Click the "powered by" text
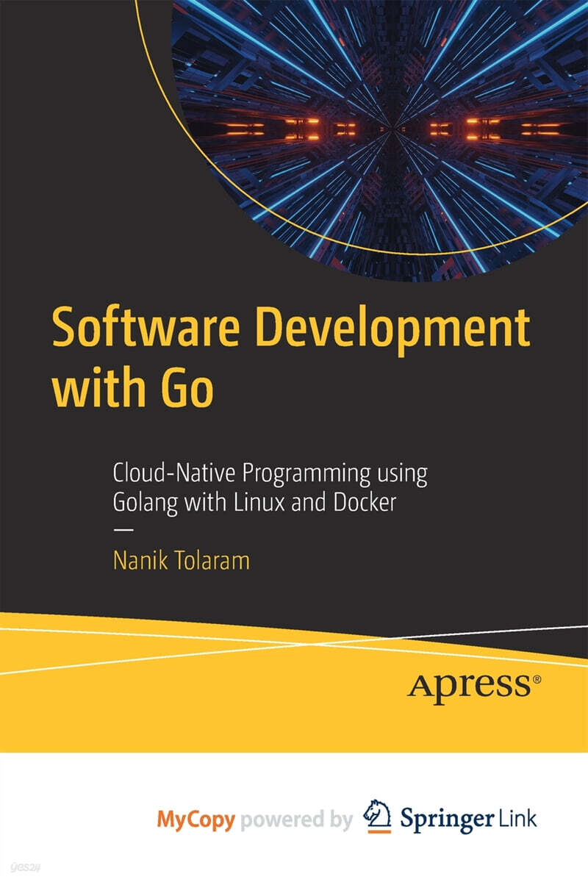This screenshot has width=588, height=882. [297, 819]
